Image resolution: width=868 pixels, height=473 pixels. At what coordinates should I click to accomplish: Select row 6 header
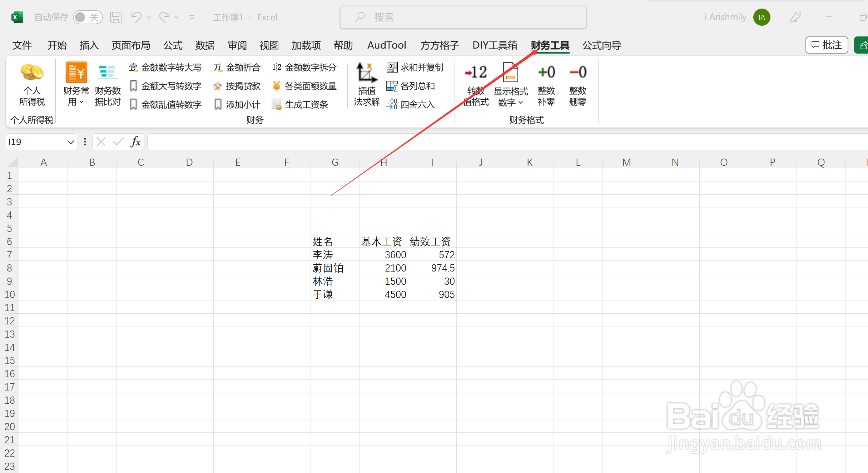tap(9, 242)
